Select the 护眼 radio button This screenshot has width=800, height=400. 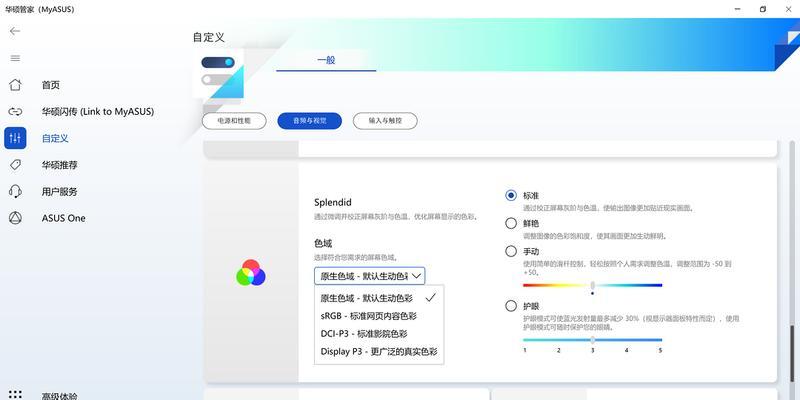(511, 306)
